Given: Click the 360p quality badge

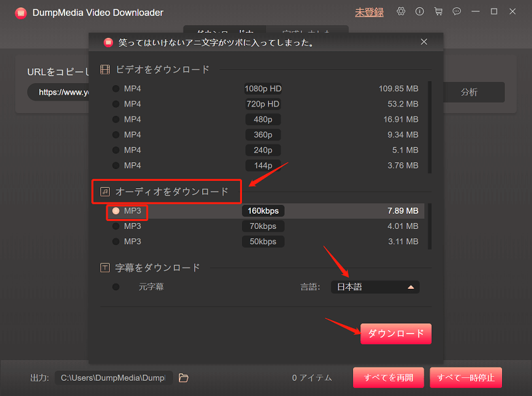Looking at the screenshot, I should click(x=263, y=135).
